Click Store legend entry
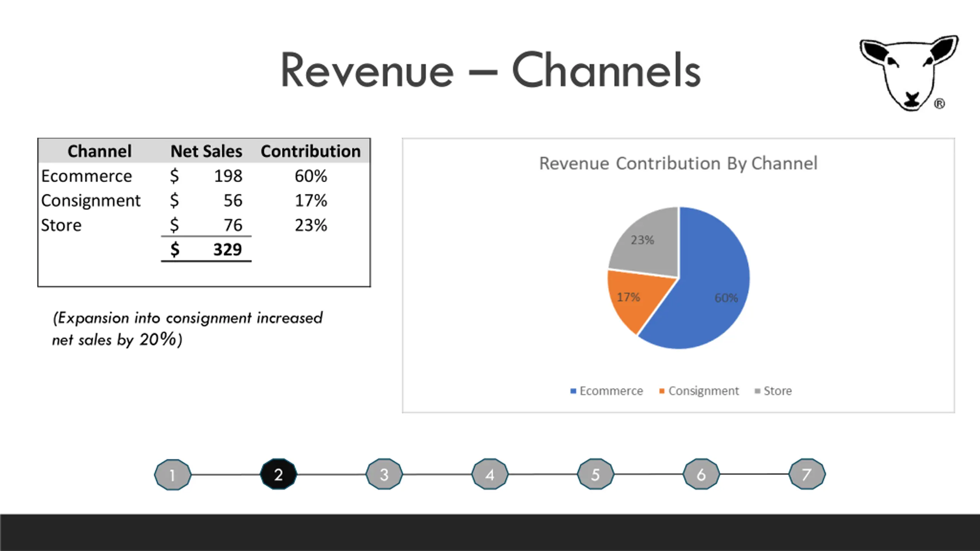 773,391
